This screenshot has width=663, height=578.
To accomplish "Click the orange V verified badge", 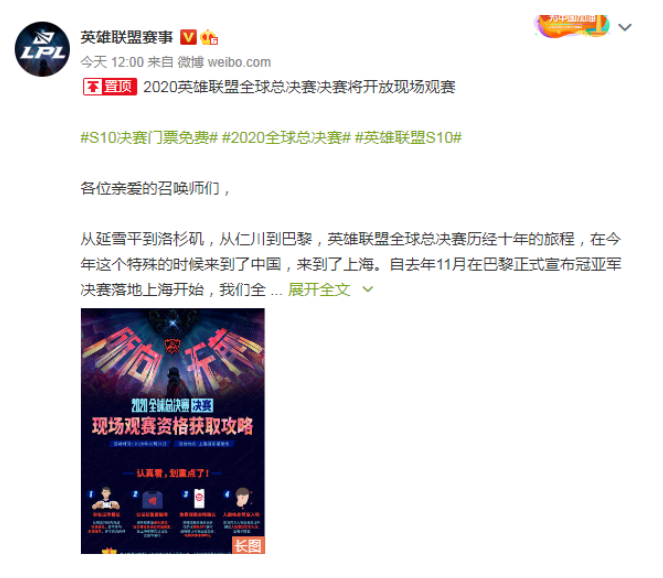I will (188, 38).
